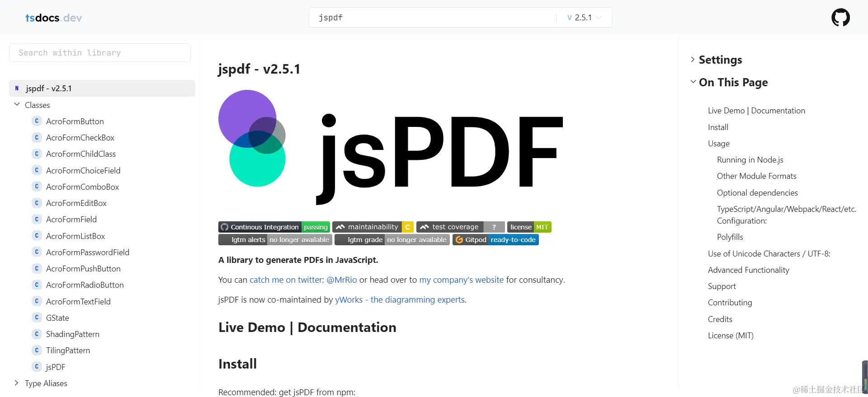This screenshot has width=868, height=397.
Task: Click class icon beside AcroFormChoiceField
Action: click(37, 170)
